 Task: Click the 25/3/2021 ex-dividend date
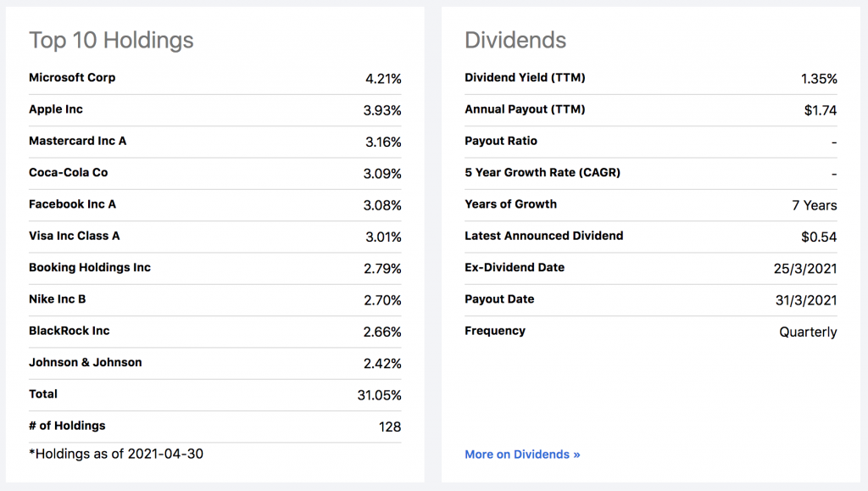805,269
